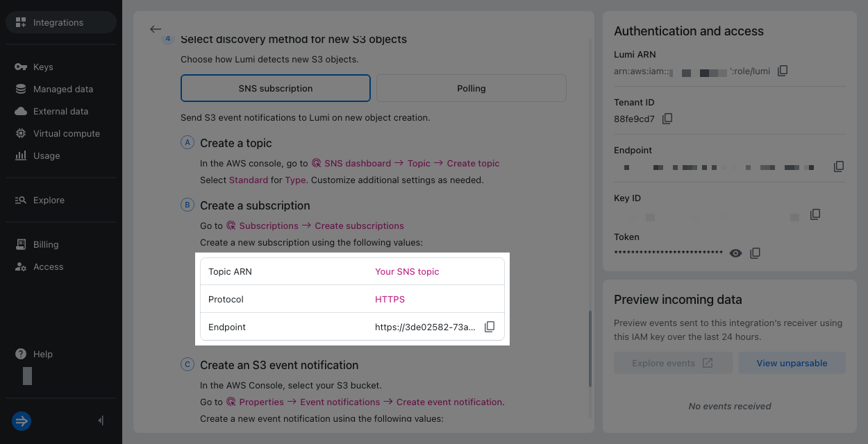Copy the Lumi ARN
Image resolution: width=868 pixels, height=444 pixels.
783,71
